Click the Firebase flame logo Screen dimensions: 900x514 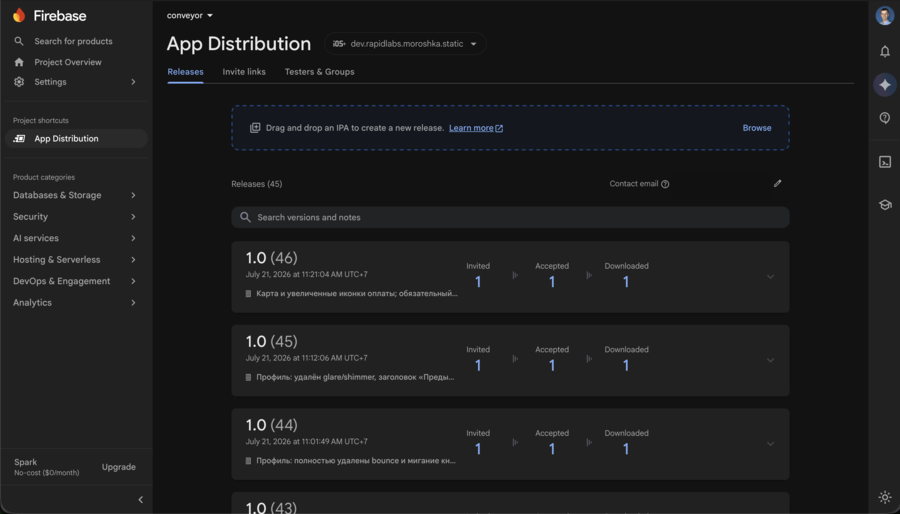pyautogui.click(x=19, y=15)
